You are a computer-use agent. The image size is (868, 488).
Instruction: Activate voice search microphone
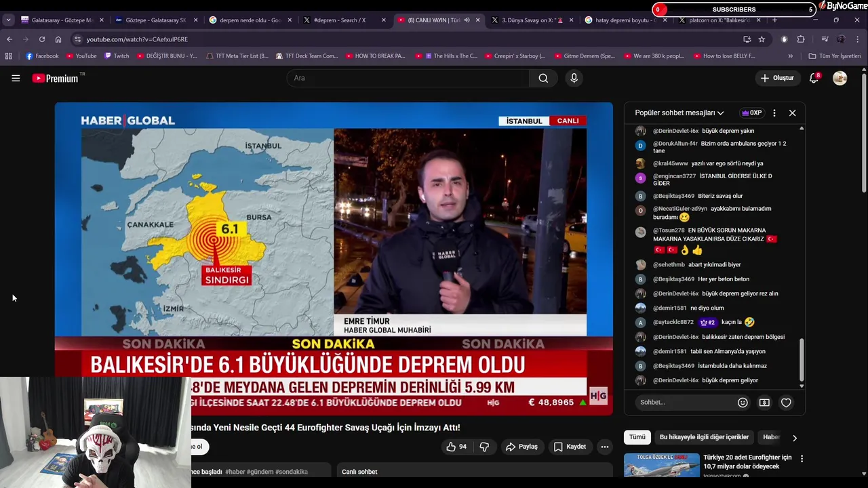[x=574, y=78]
